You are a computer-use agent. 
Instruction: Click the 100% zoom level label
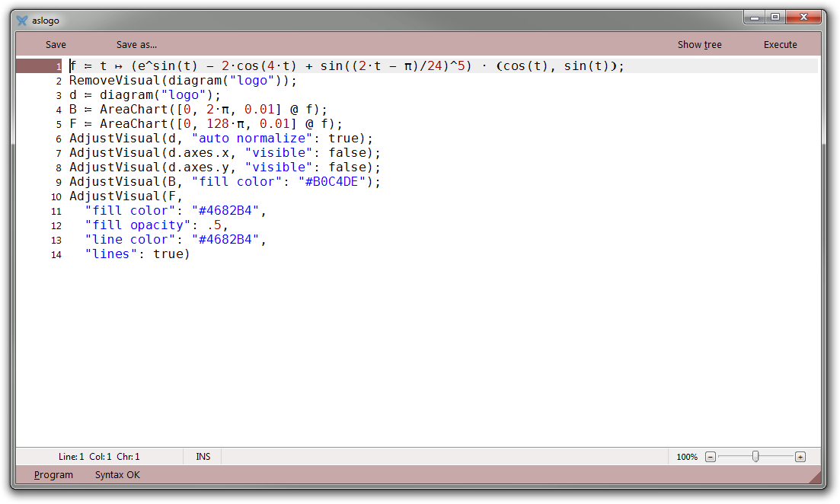click(x=686, y=457)
